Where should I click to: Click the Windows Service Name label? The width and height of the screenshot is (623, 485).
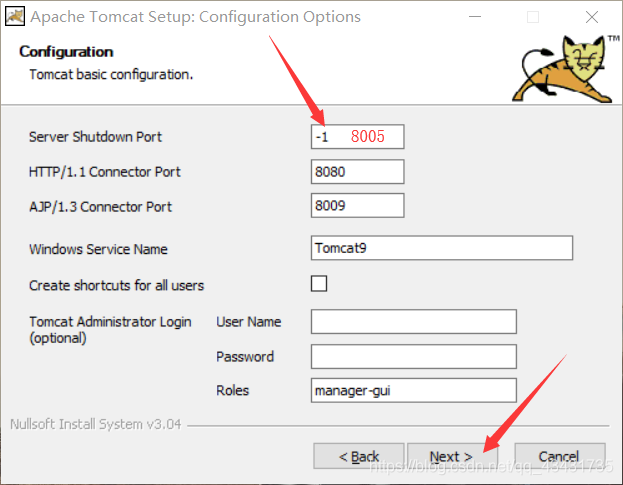pyautogui.click(x=98, y=249)
